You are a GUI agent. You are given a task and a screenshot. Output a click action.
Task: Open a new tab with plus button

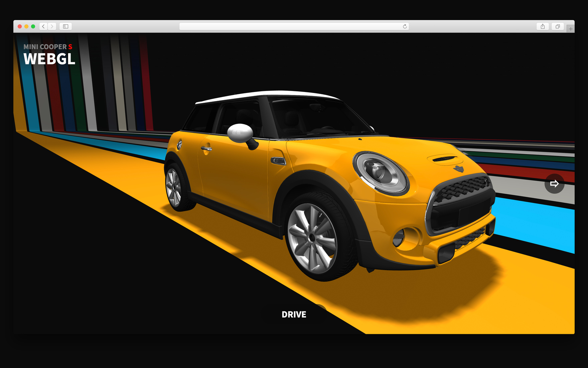(x=571, y=29)
